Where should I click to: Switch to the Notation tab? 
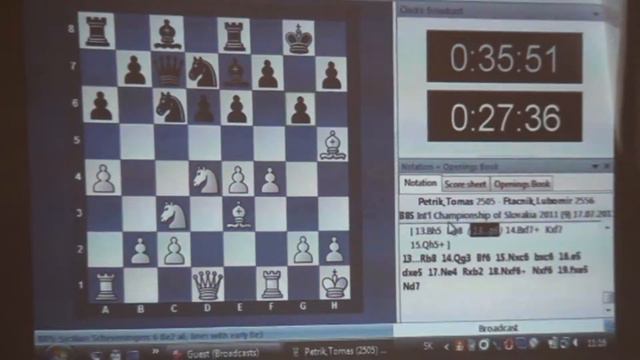420,183
